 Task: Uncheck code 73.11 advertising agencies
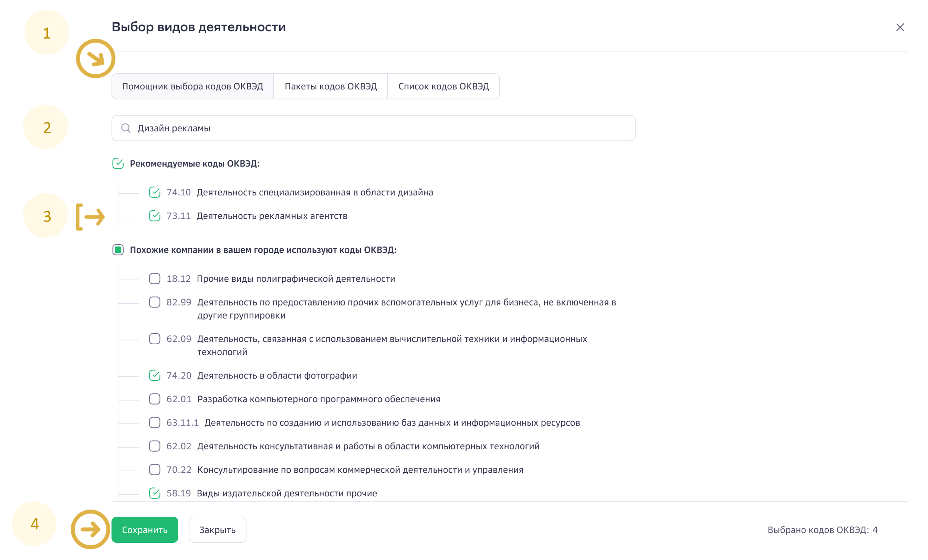pos(154,216)
